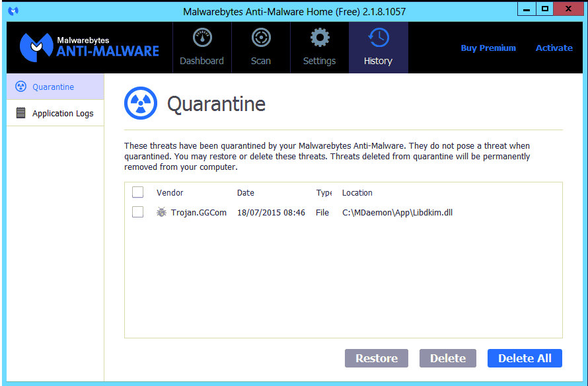
Task: Sort by the Vendor column header
Action: click(170, 193)
